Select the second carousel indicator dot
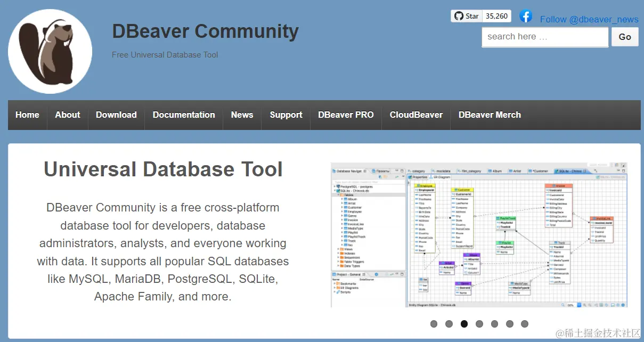 [449, 324]
